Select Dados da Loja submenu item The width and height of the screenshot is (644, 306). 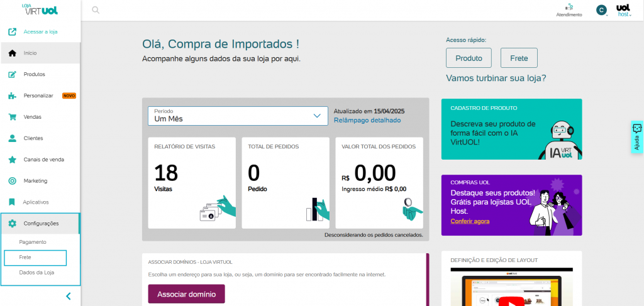pyautogui.click(x=36, y=272)
